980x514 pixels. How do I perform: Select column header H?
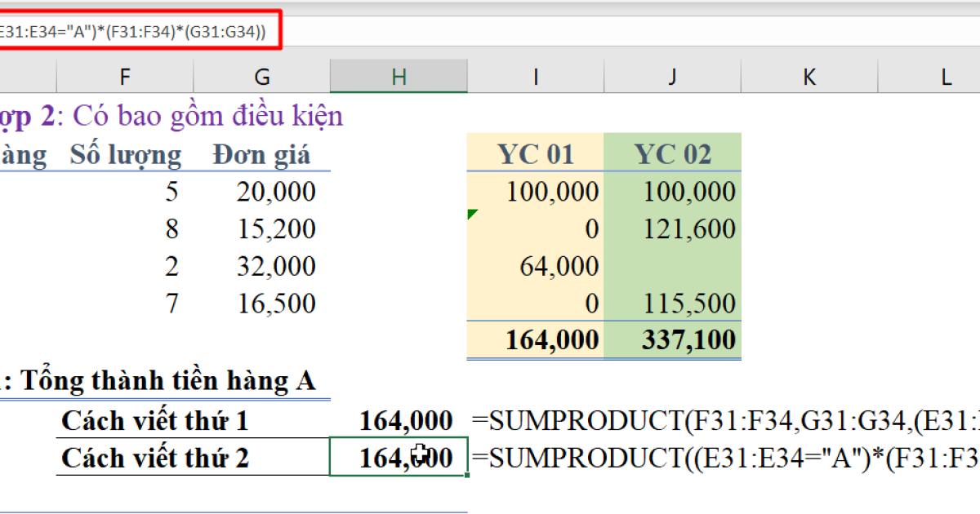pos(399,76)
